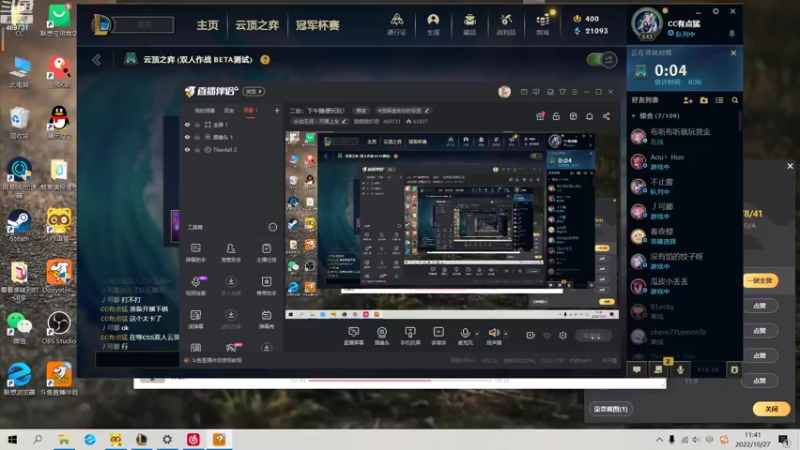800x450 pixels.
Task: Click the record icon in 直播伴侣 bottom bar
Action: pos(530,335)
